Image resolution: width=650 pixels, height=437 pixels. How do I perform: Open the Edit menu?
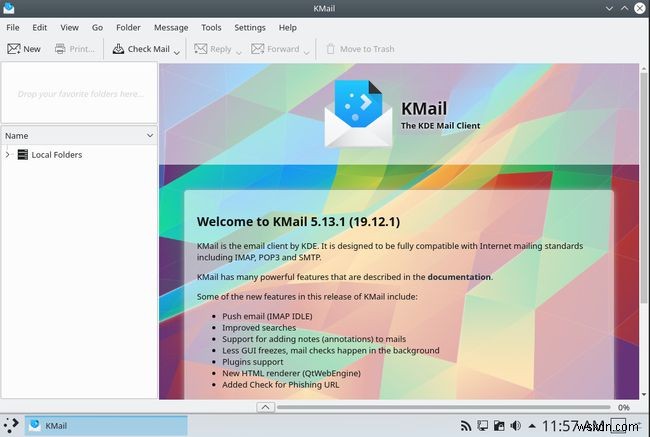(x=39, y=27)
